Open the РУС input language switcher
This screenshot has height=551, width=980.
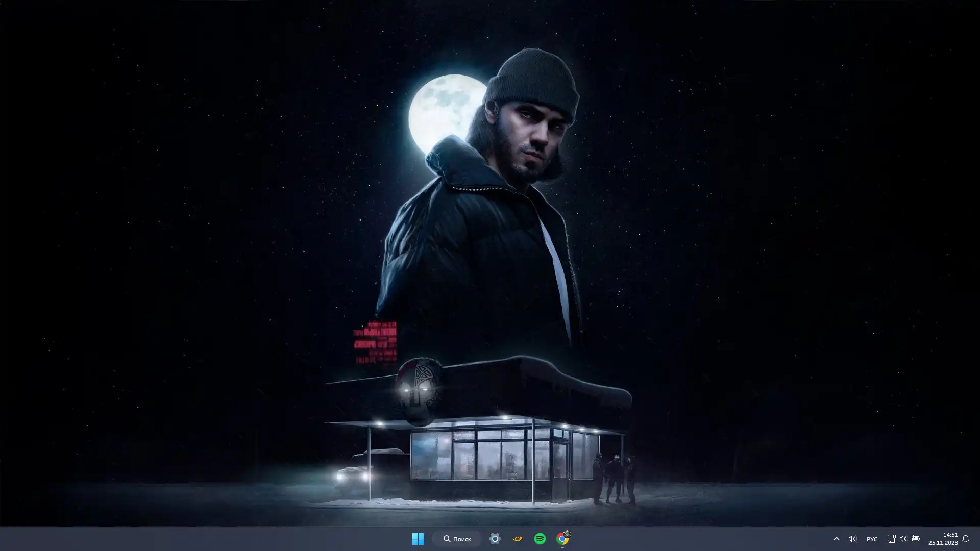872,539
